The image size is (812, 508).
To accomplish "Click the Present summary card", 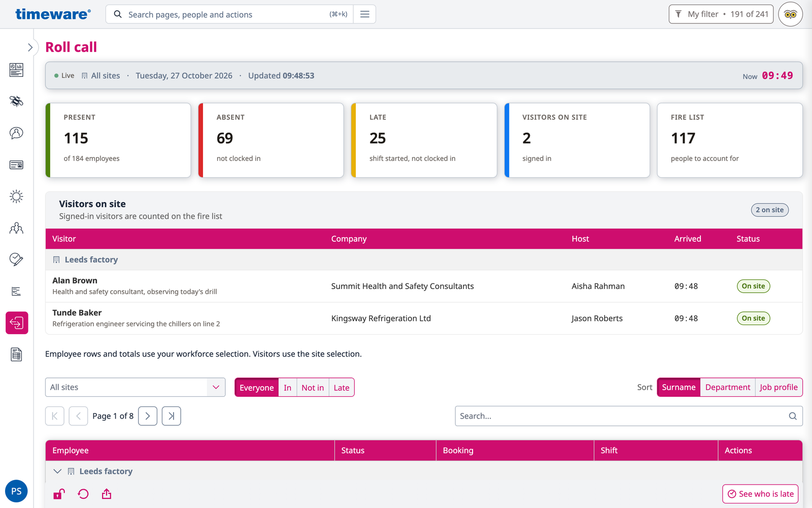I will coord(118,140).
